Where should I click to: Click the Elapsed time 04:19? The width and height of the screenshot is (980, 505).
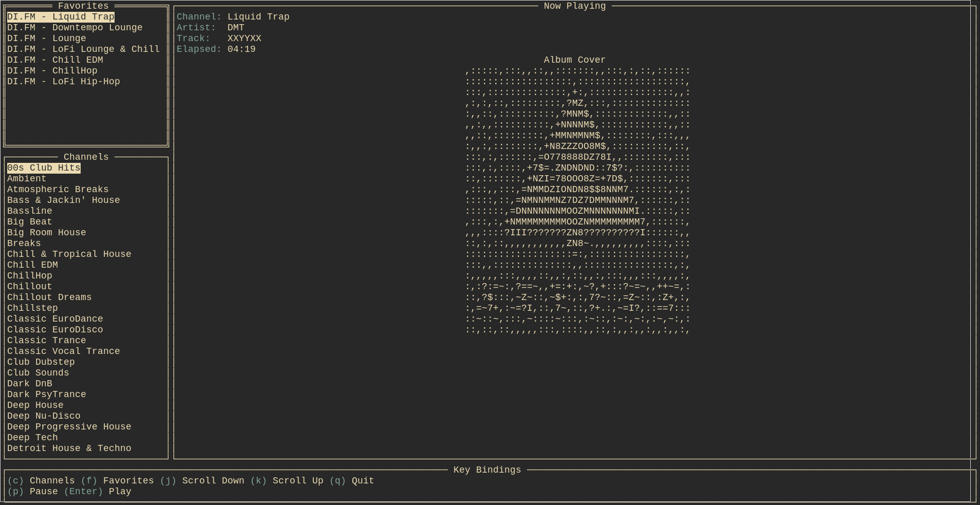tap(241, 49)
